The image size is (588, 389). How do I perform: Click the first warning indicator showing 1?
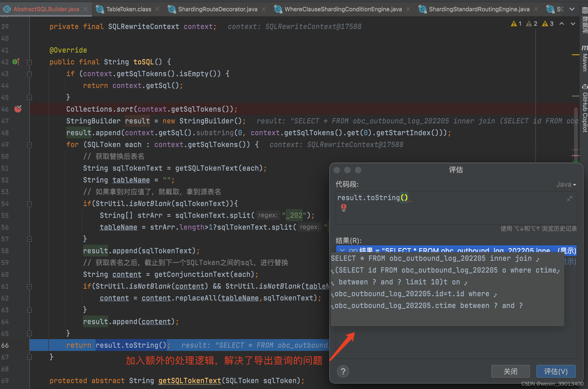click(x=516, y=24)
